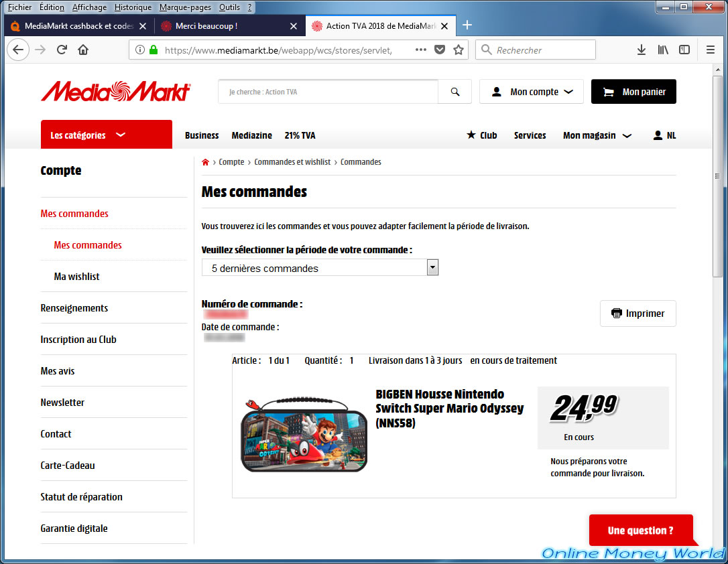
Task: Toggle the Firefox sidebar
Action: pyautogui.click(x=684, y=50)
